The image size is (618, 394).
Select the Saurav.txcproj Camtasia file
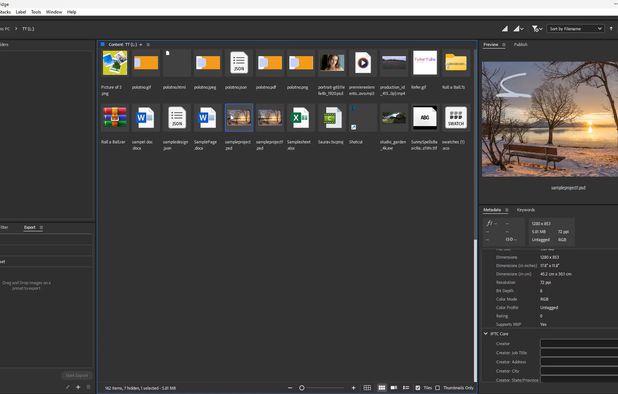pyautogui.click(x=332, y=117)
